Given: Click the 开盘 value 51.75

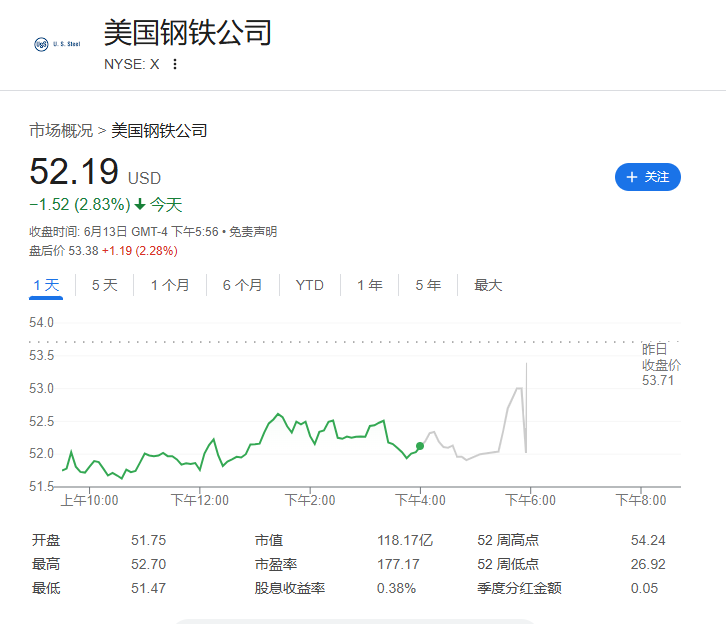Looking at the screenshot, I should pos(148,540).
